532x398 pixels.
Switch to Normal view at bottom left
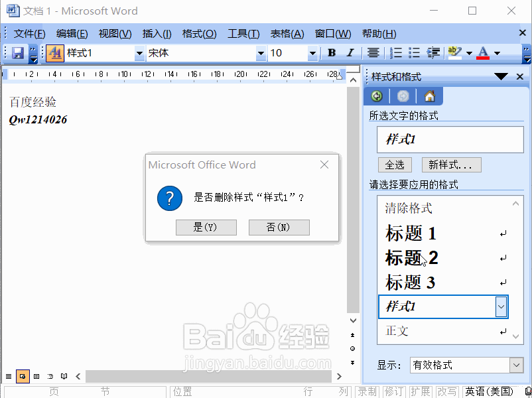pyautogui.click(x=9, y=376)
